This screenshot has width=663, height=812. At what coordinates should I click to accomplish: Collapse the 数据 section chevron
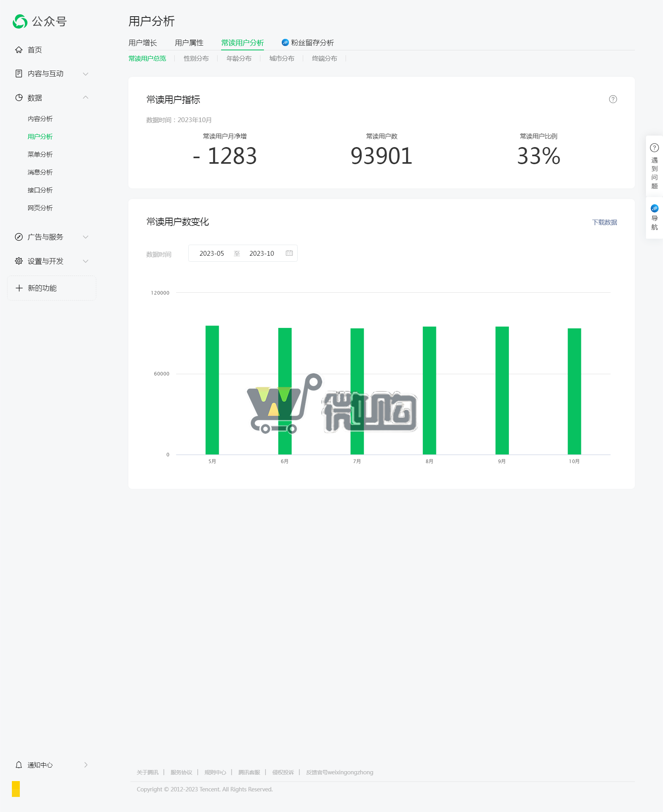86,98
